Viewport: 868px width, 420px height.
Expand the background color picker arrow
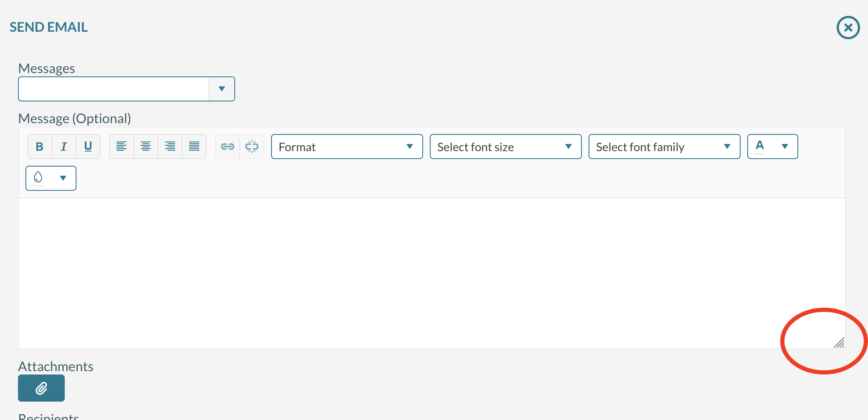point(63,178)
